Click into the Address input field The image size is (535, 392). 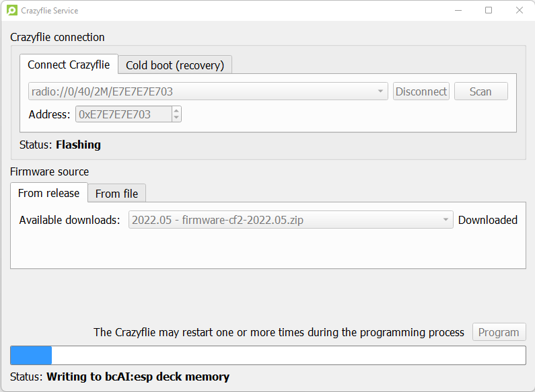124,114
